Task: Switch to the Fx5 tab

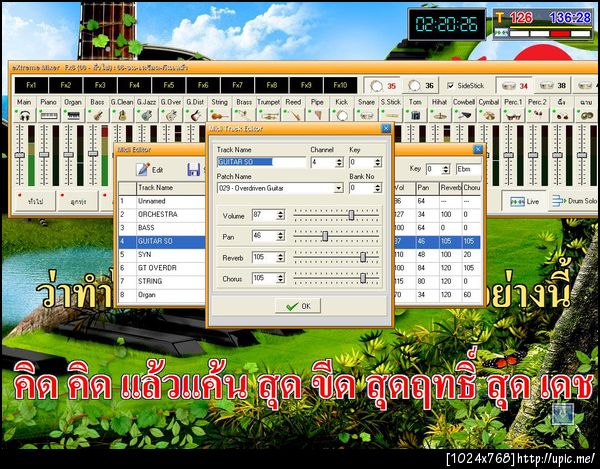Action: (x=169, y=85)
